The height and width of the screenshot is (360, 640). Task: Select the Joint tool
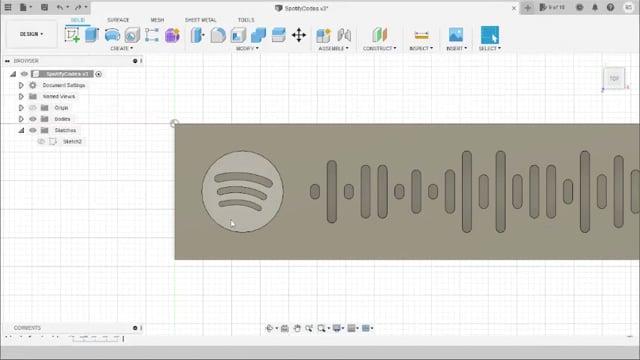coord(344,35)
